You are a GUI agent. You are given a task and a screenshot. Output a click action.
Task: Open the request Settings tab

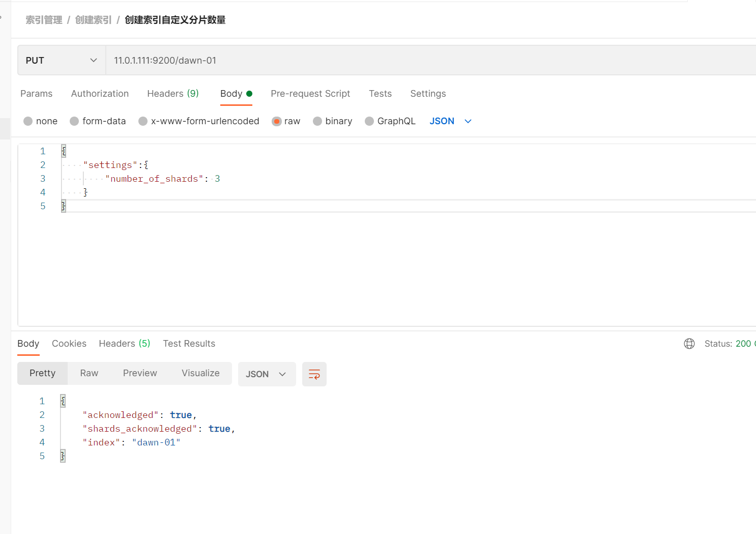pos(428,94)
